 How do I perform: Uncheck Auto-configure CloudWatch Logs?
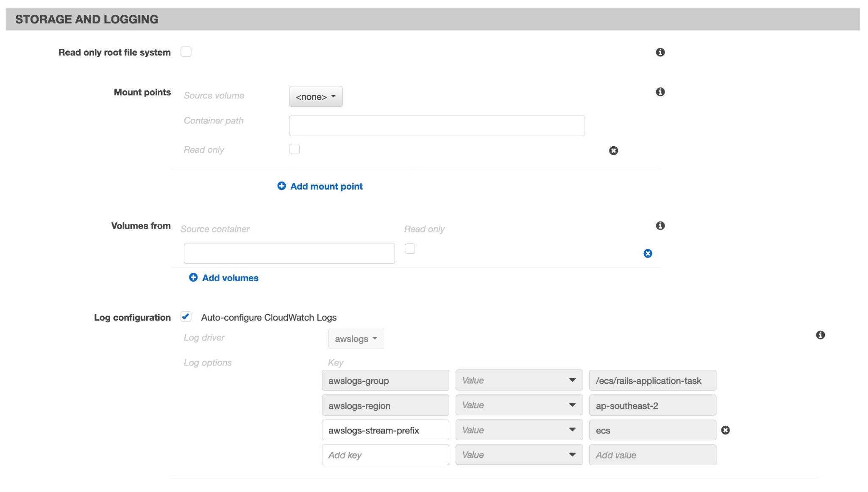[186, 317]
